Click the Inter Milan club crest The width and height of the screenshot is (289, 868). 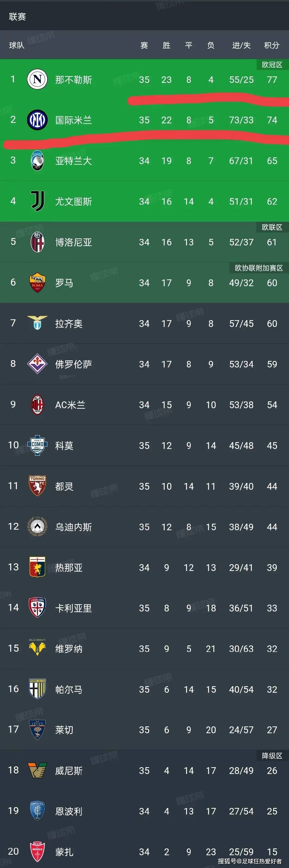pos(37,120)
